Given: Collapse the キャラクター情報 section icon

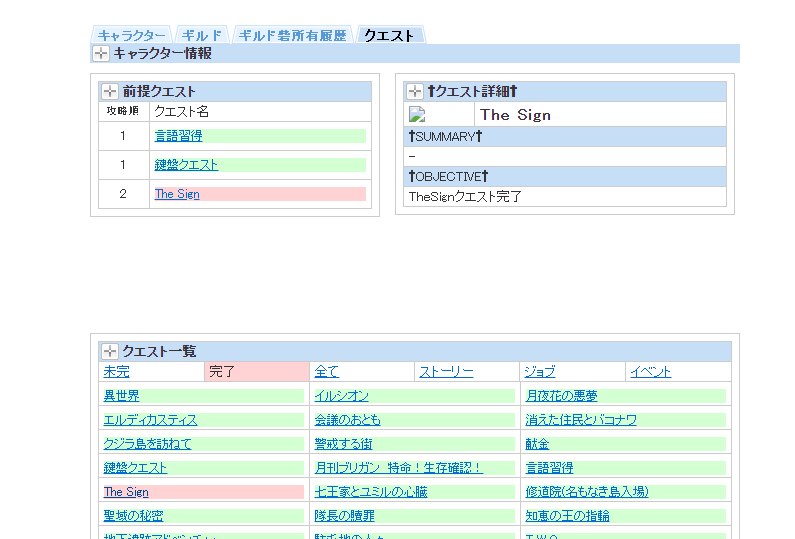Looking at the screenshot, I should 101,54.
